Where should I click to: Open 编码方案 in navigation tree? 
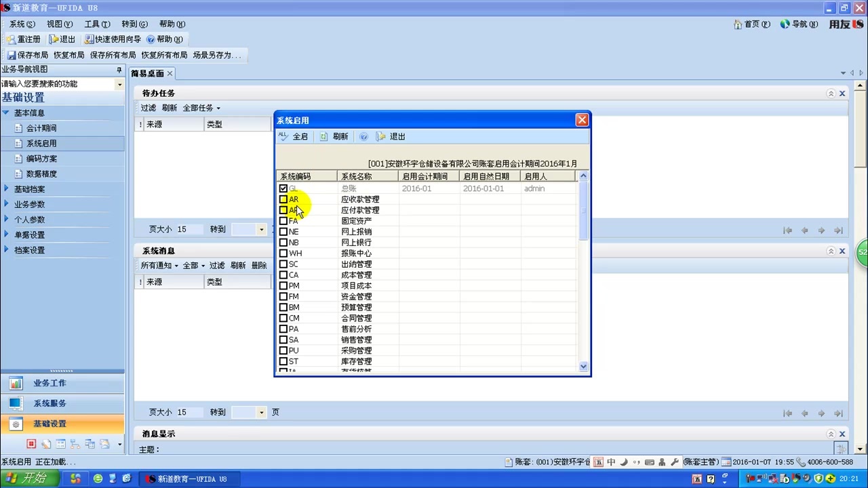click(41, 159)
